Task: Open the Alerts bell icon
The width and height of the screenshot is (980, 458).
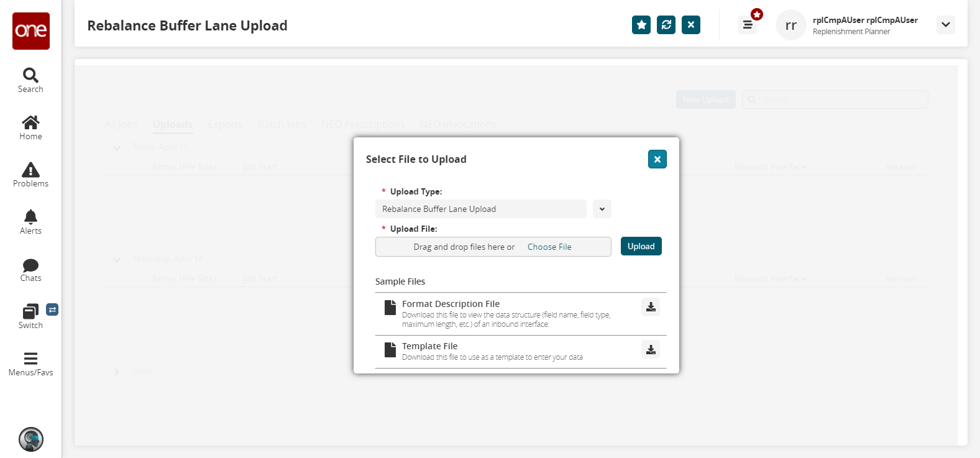Action: 30,217
